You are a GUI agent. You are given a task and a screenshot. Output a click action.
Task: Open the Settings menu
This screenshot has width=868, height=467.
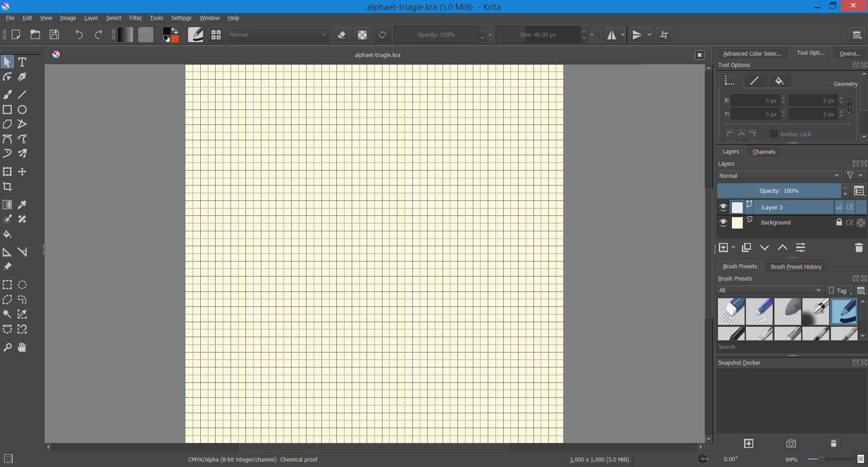(181, 18)
